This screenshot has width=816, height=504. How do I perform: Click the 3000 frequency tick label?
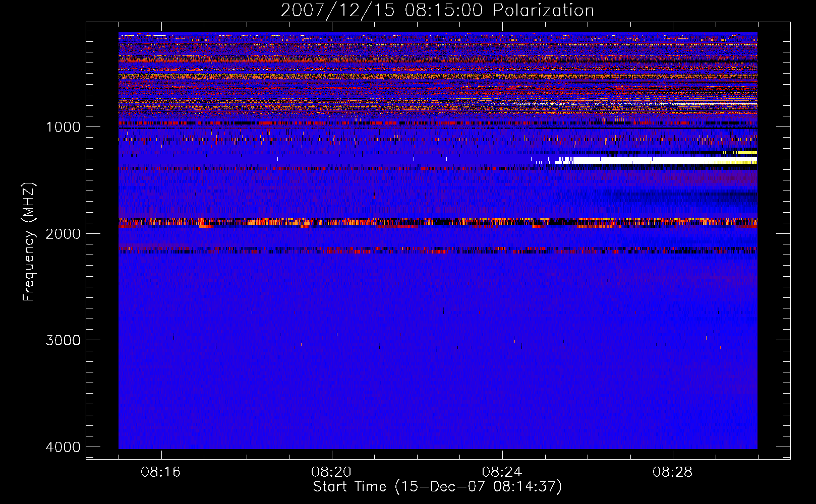(63, 340)
